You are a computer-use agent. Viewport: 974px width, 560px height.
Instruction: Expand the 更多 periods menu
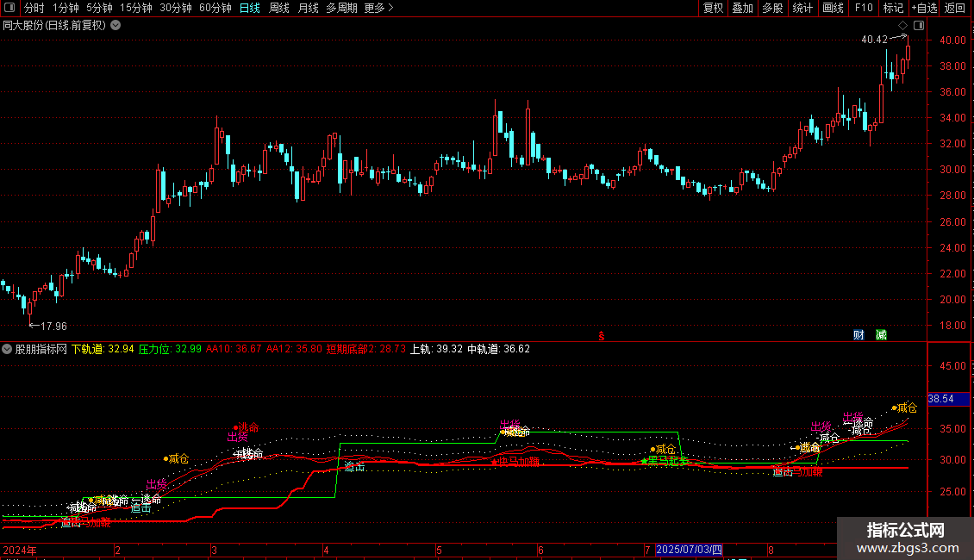coord(378,8)
